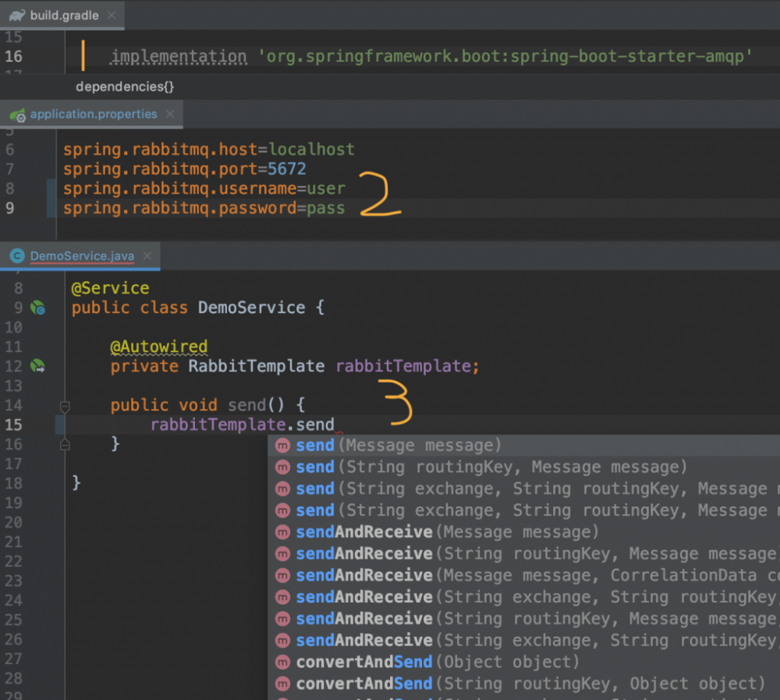This screenshot has height=700, width=780.
Task: Click the rabbitTemplate field name on line 12
Action: (403, 366)
